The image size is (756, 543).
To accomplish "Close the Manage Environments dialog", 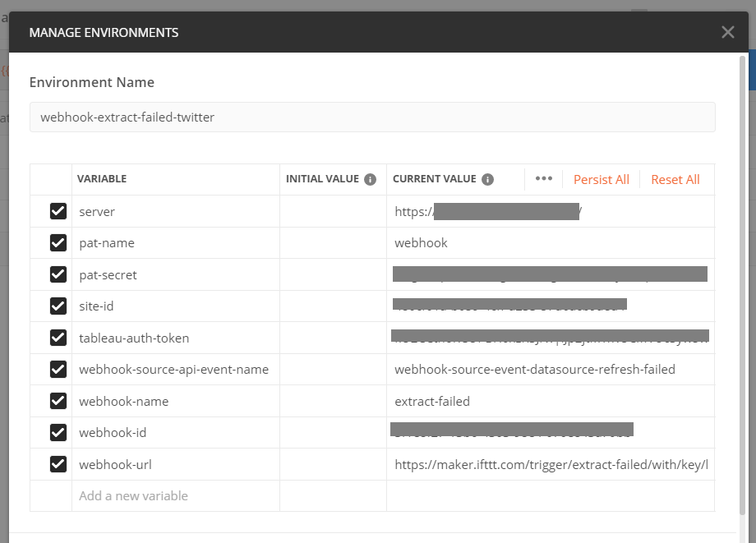I will [727, 32].
